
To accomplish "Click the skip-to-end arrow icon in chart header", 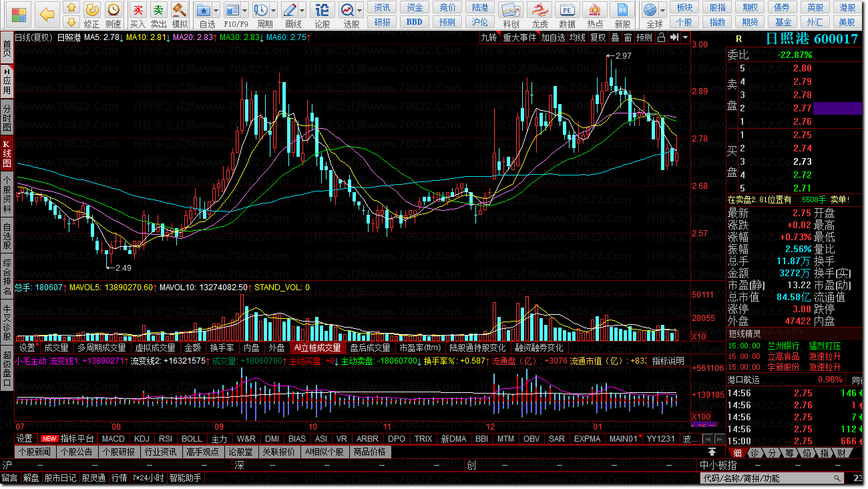I will [674, 37].
